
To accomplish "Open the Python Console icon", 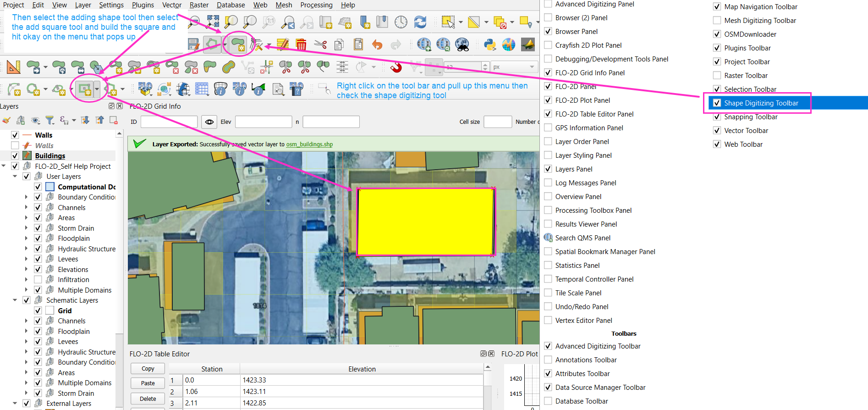I will coord(490,44).
